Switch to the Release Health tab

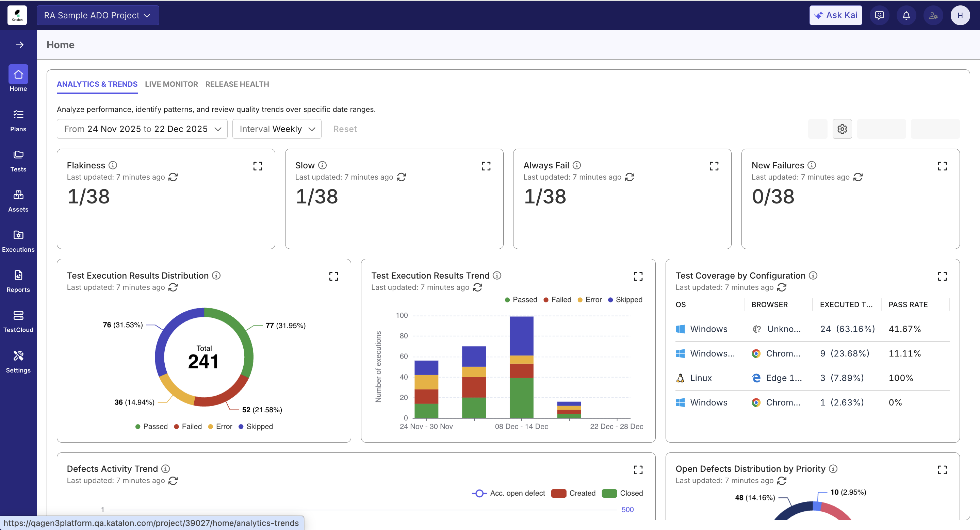pos(236,84)
